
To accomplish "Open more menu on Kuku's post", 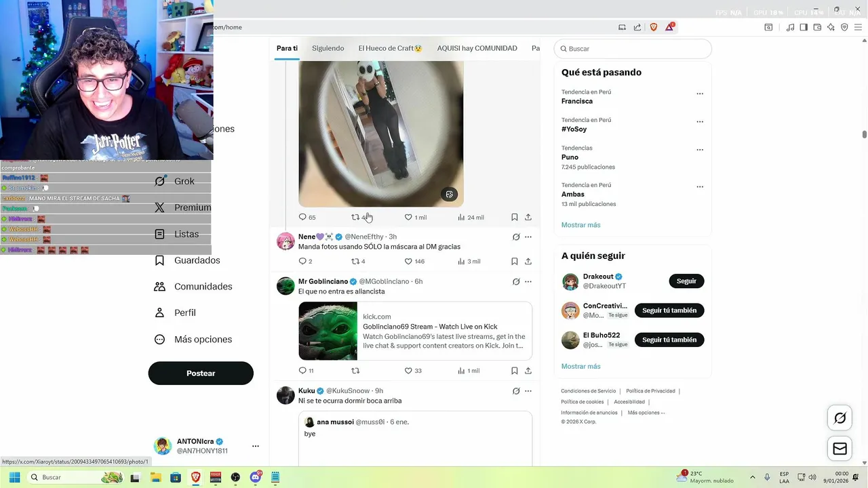I will click(x=528, y=390).
